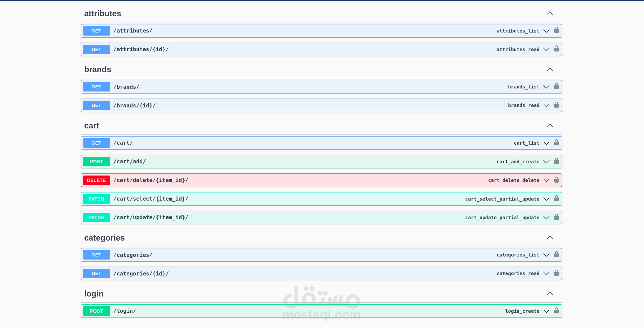Click the GET button for /cart/
Screen dimensions: 644x328
[x=97, y=143]
